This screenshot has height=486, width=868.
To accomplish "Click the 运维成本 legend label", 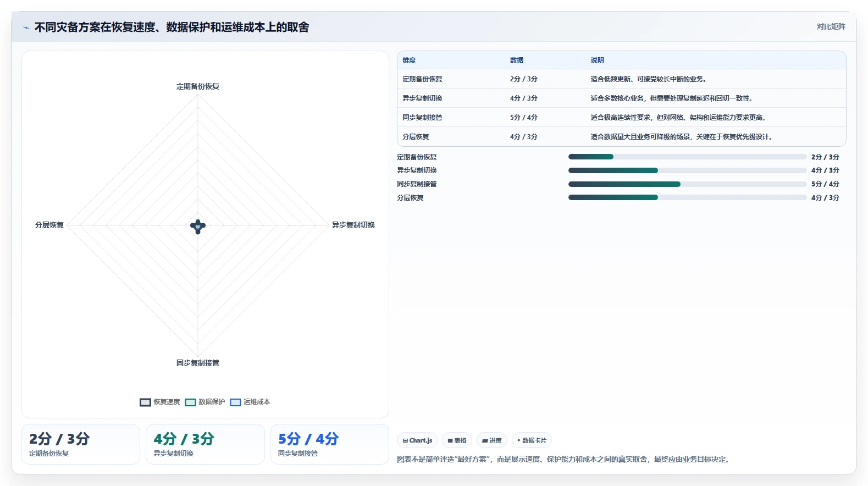I will (x=257, y=402).
